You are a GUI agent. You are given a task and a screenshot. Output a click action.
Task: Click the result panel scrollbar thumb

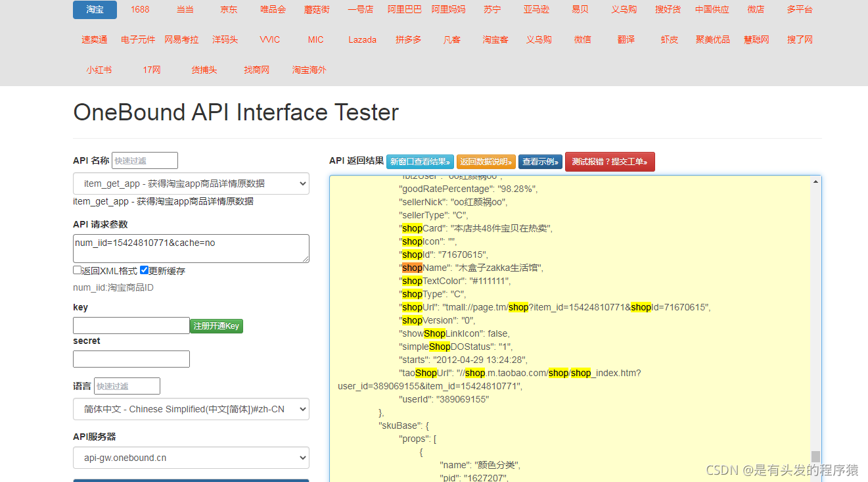816,456
